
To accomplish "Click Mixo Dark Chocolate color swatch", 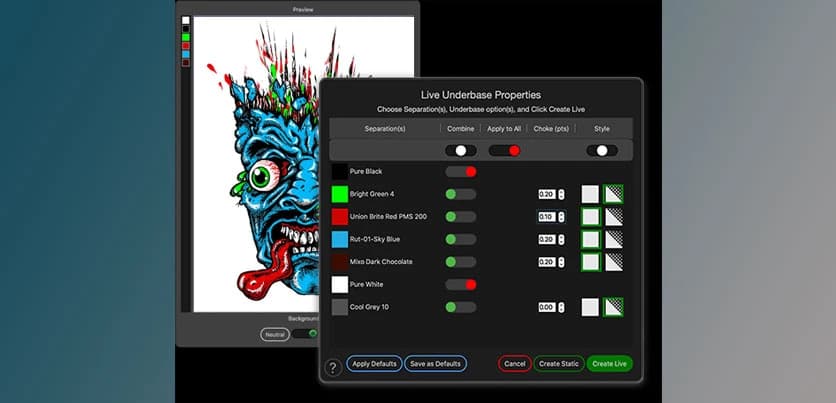I will tap(340, 262).
